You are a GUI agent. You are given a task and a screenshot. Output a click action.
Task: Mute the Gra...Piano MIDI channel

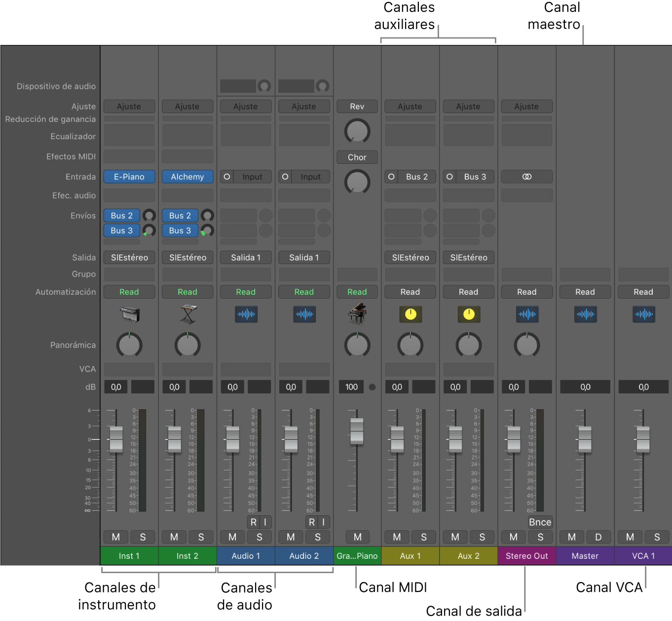358,537
